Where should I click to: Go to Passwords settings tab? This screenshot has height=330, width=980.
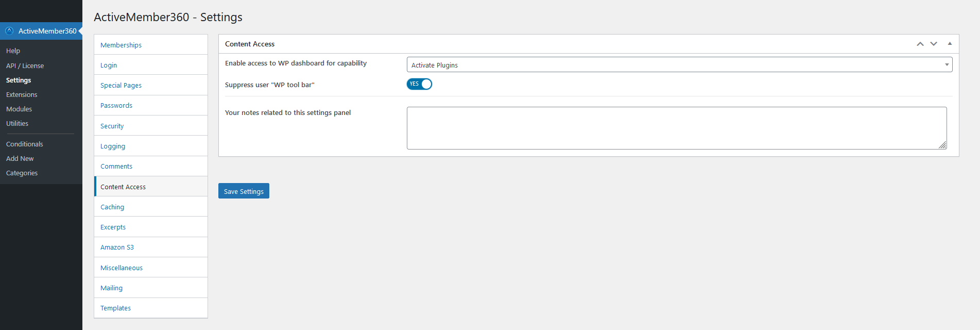(151, 105)
